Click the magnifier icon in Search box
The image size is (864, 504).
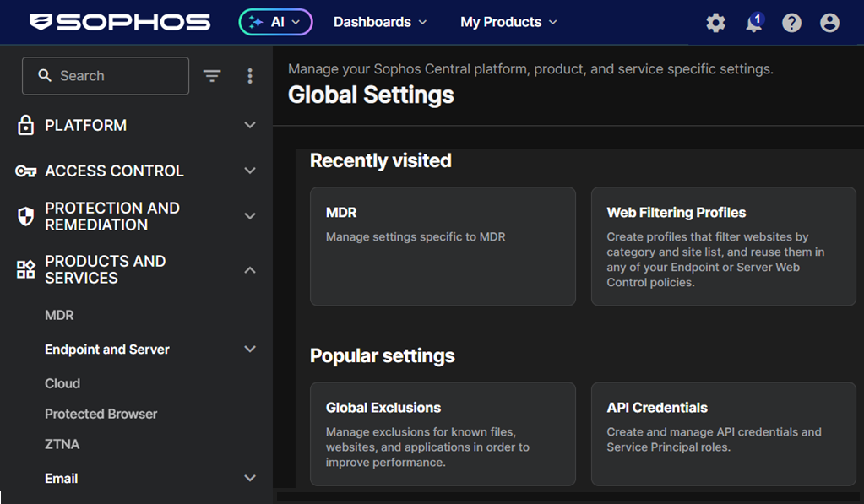point(45,75)
